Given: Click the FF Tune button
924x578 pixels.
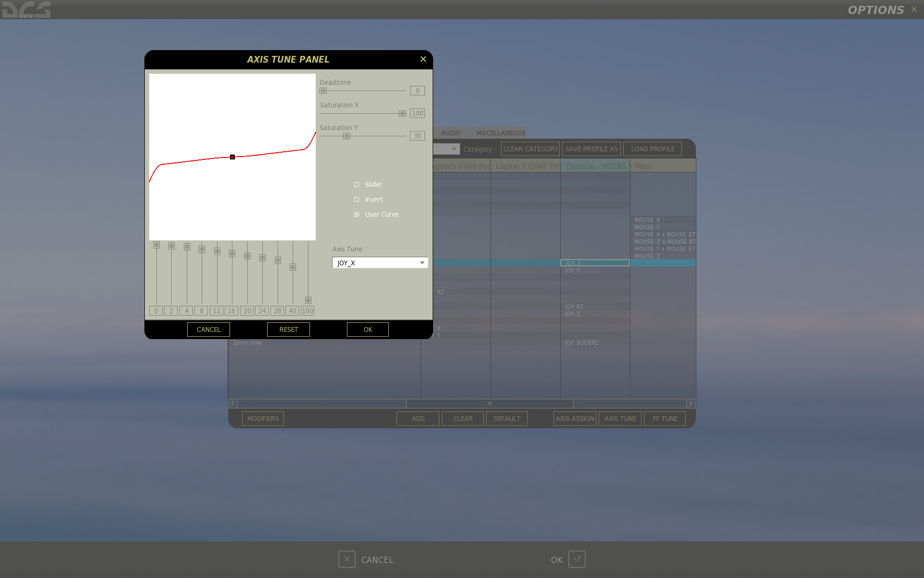Looking at the screenshot, I should pyautogui.click(x=665, y=419).
